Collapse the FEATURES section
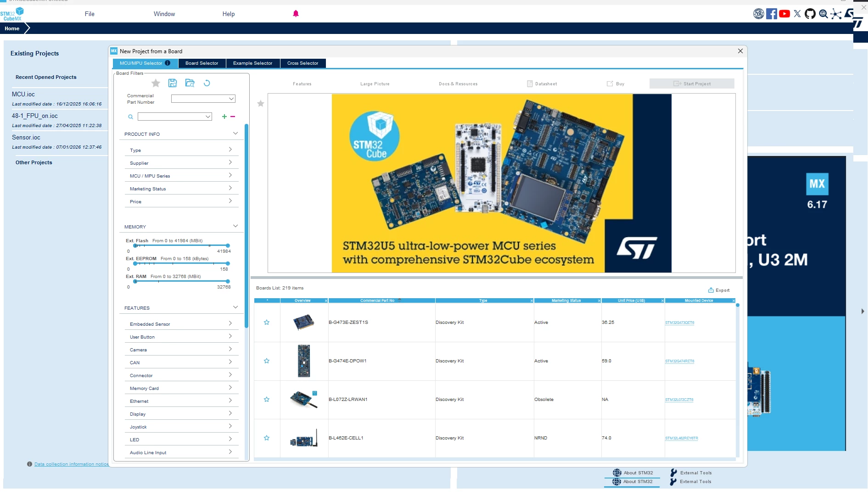The image size is (868, 495). 235,307
